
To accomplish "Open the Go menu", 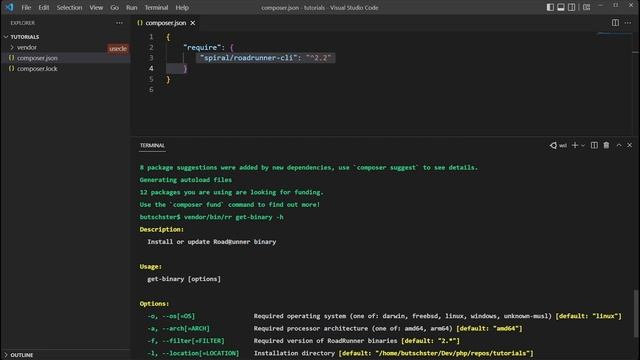I will coord(114,7).
